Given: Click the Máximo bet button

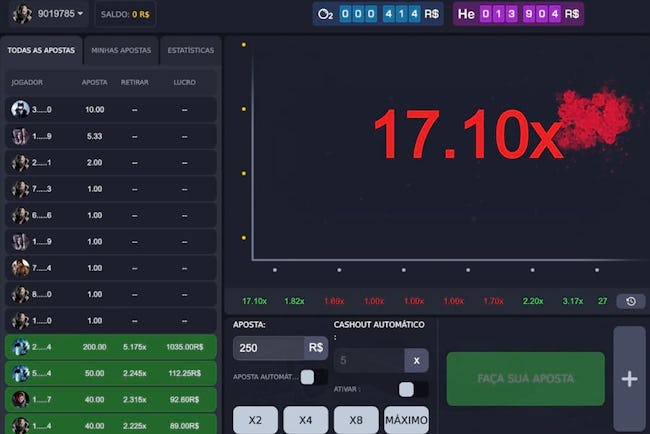Looking at the screenshot, I should (x=406, y=420).
